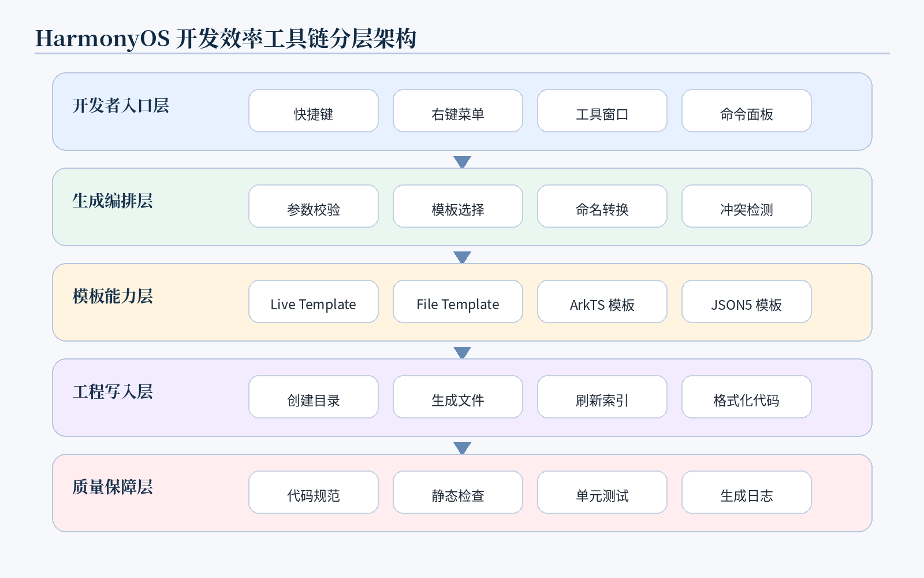Click the 生成编排层 layer label

pos(113,201)
